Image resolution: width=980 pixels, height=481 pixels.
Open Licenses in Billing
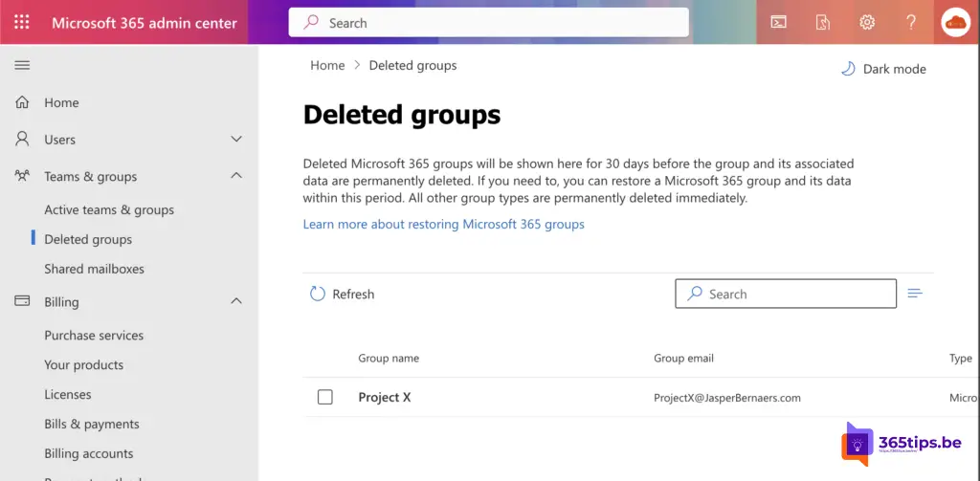68,394
